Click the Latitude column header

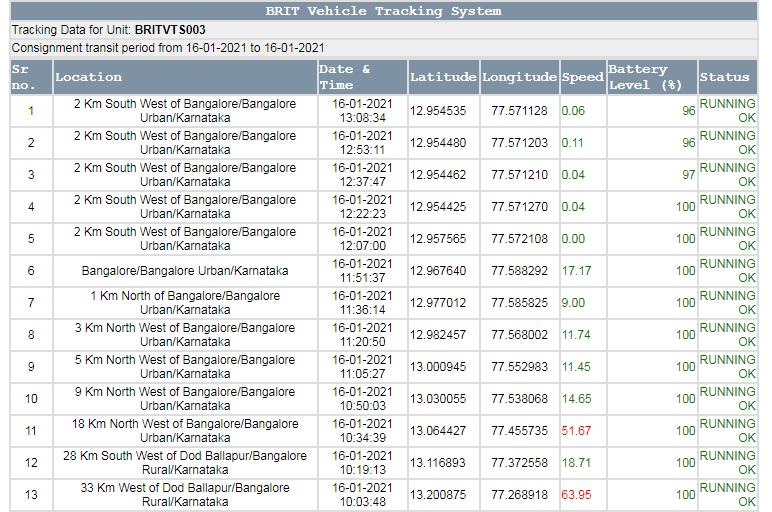443,77
